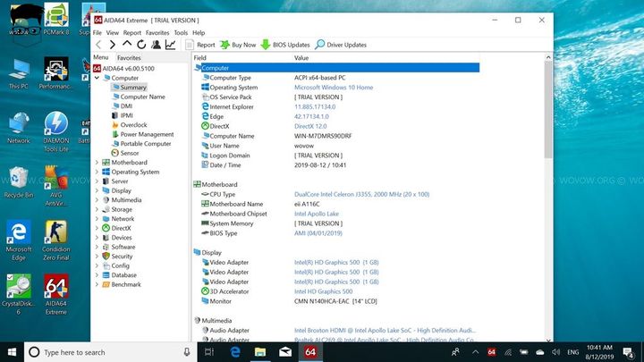Collapse the Computer tree node
The image size is (644, 362).
[97, 78]
